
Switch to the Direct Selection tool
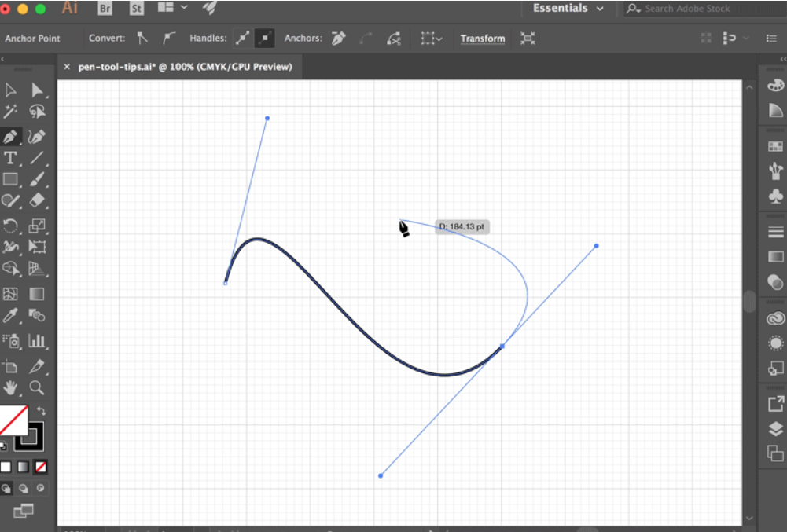coord(36,90)
